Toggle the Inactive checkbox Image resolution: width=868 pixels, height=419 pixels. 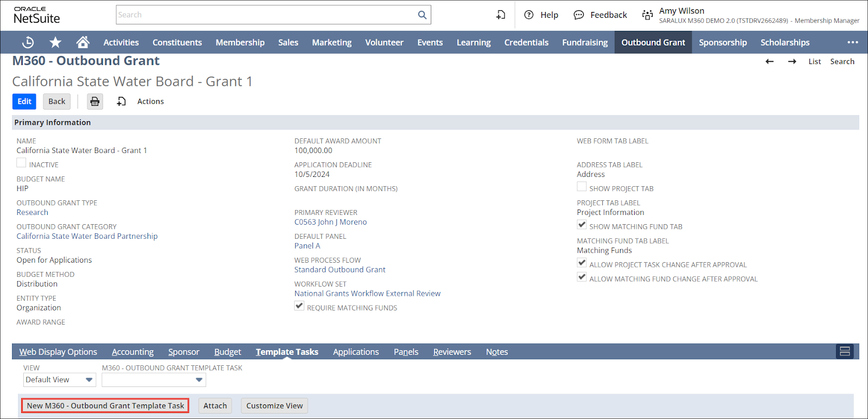point(21,163)
